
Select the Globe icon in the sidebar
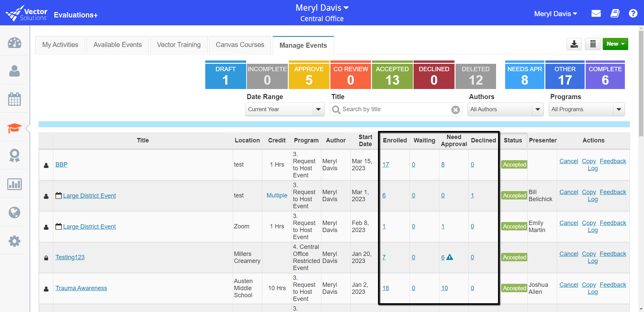14,212
